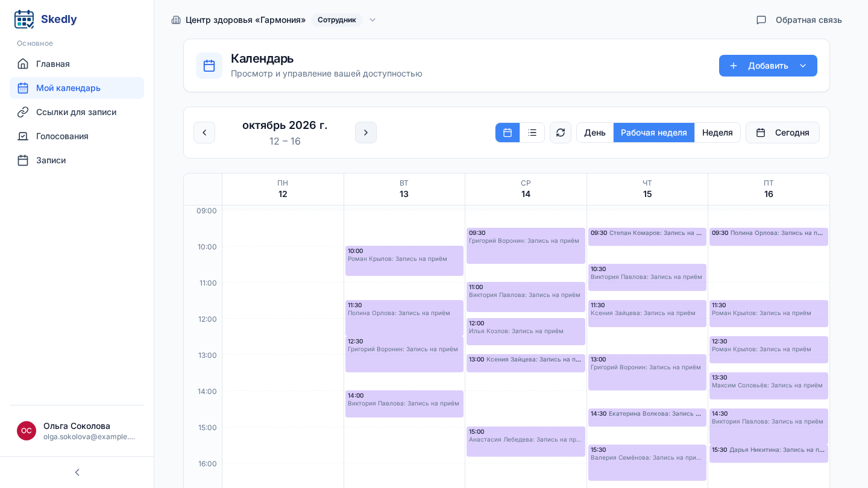Open the organization switcher chevron
Viewport: 868px width, 488px height.
373,20
